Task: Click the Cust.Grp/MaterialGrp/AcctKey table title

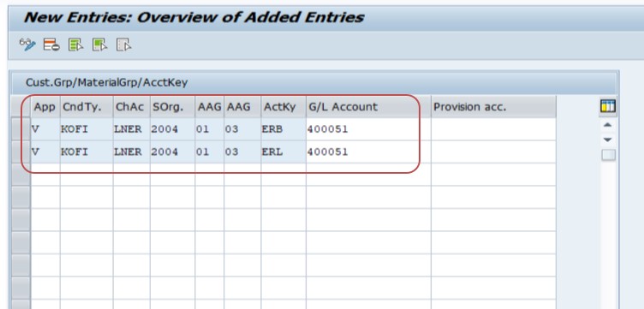Action: tap(107, 82)
